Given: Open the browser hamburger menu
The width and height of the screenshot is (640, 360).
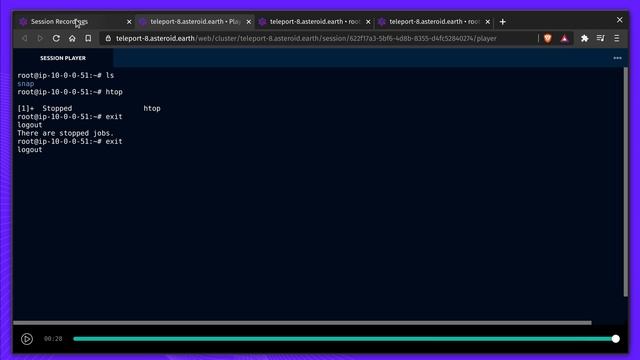Looking at the screenshot, I should [617, 38].
